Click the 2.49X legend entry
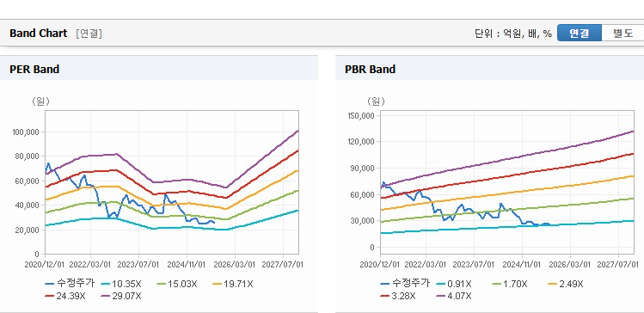The image size is (644, 313). 566,284
